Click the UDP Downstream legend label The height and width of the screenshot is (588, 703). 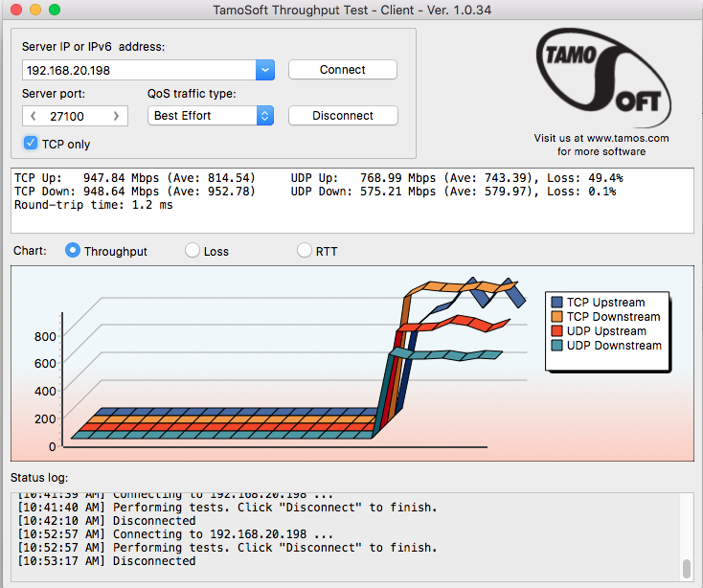614,345
